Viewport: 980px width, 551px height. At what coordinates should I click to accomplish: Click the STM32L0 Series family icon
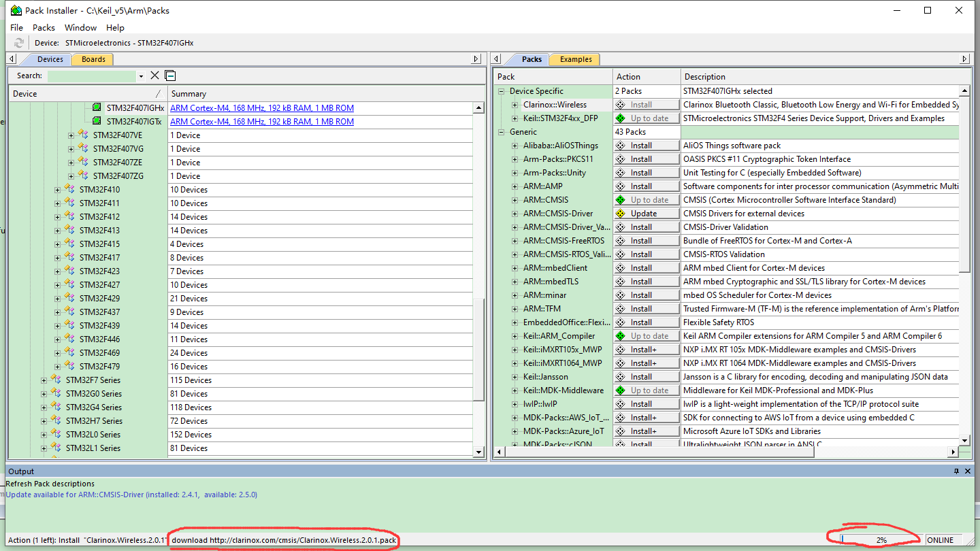tap(56, 434)
